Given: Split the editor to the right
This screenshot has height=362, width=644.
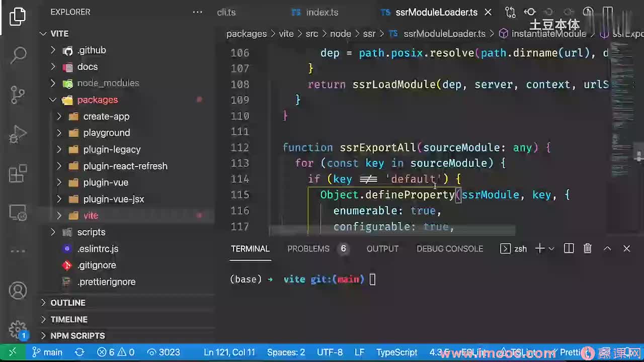Looking at the screenshot, I should (x=608, y=12).
